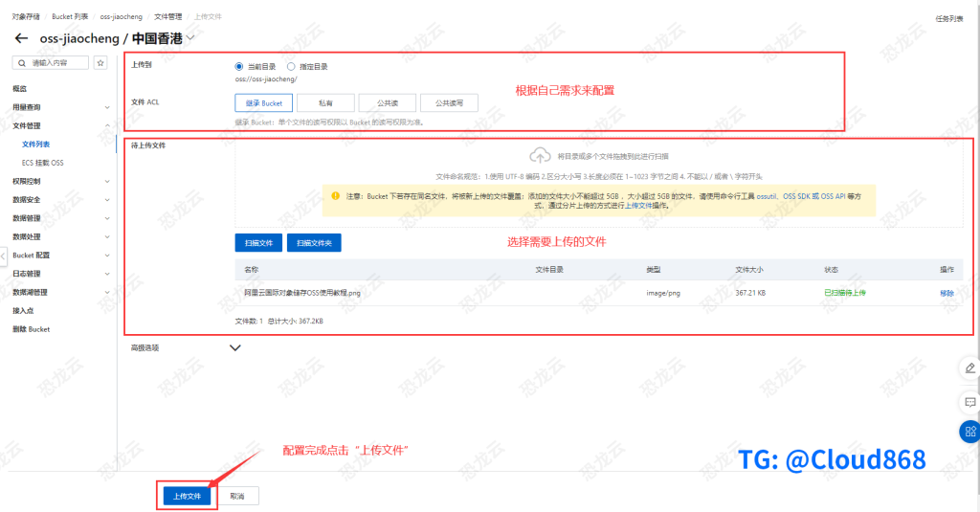Click the search magnifier icon in sidebar

point(22,62)
